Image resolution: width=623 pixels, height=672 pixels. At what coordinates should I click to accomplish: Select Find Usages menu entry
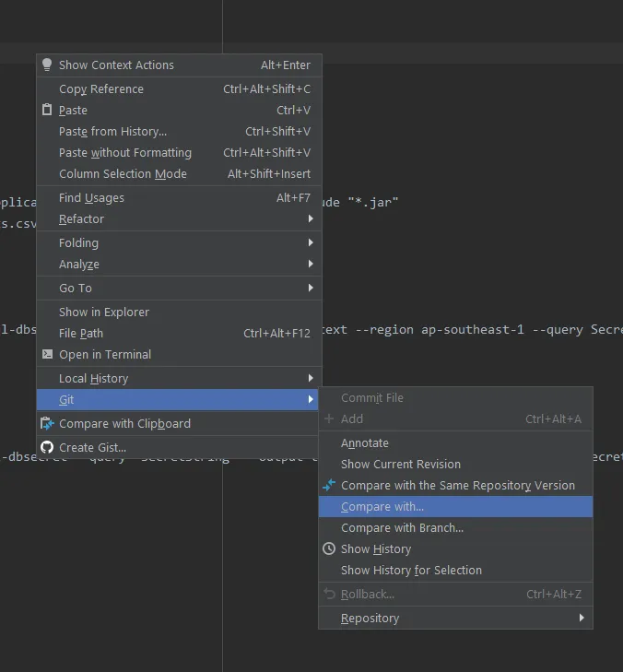pyautogui.click(x=91, y=197)
